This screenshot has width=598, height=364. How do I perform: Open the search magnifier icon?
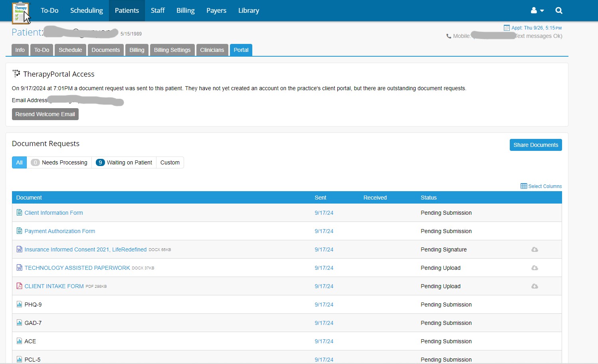(559, 10)
